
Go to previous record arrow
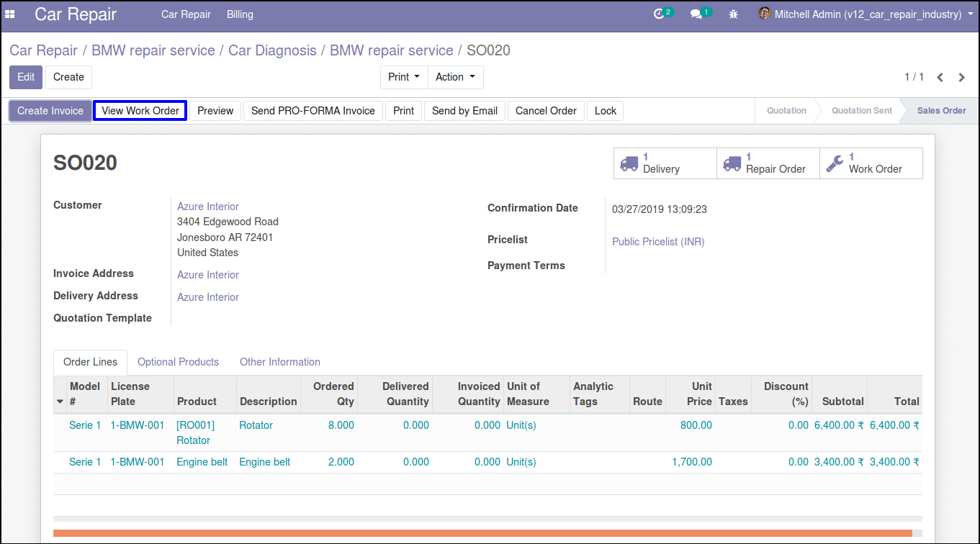point(940,77)
